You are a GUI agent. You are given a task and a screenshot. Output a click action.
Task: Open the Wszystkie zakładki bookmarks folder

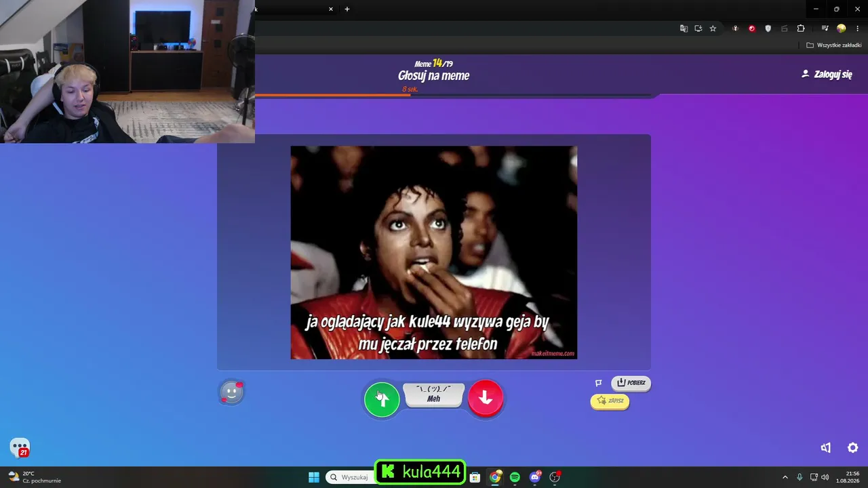tap(834, 45)
